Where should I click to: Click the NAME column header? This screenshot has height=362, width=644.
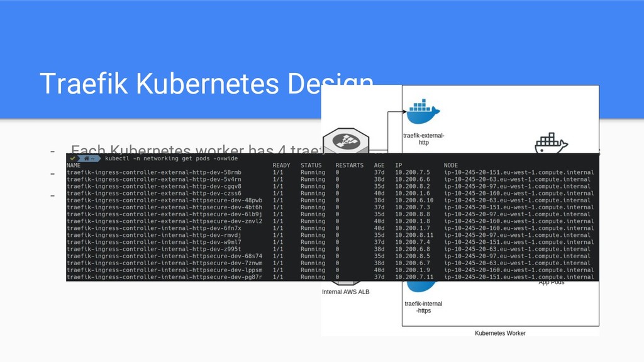[x=74, y=165]
